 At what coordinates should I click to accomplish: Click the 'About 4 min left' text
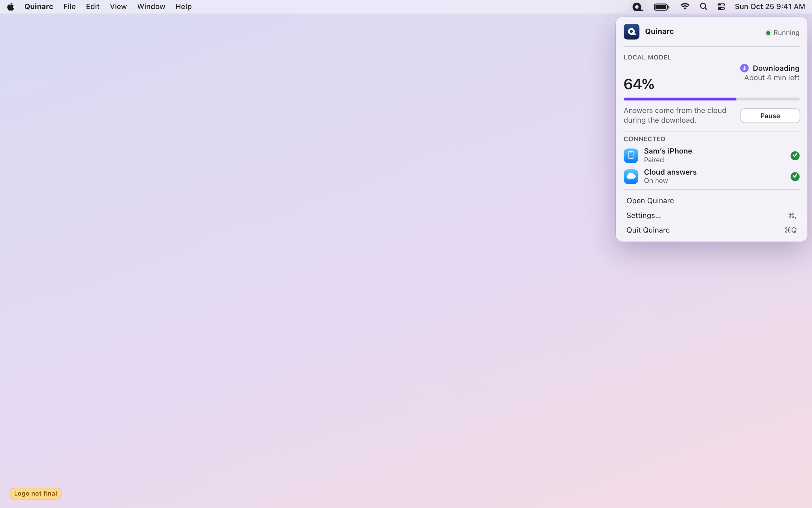point(772,78)
